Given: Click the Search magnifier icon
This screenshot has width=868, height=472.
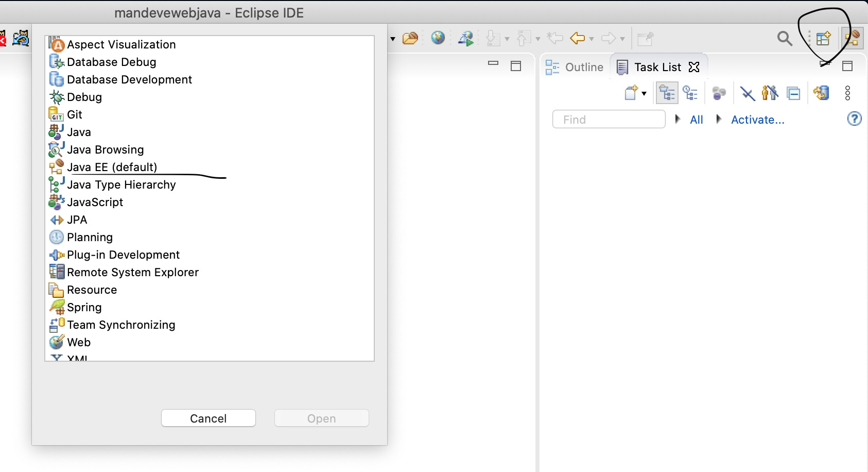Looking at the screenshot, I should [x=785, y=39].
